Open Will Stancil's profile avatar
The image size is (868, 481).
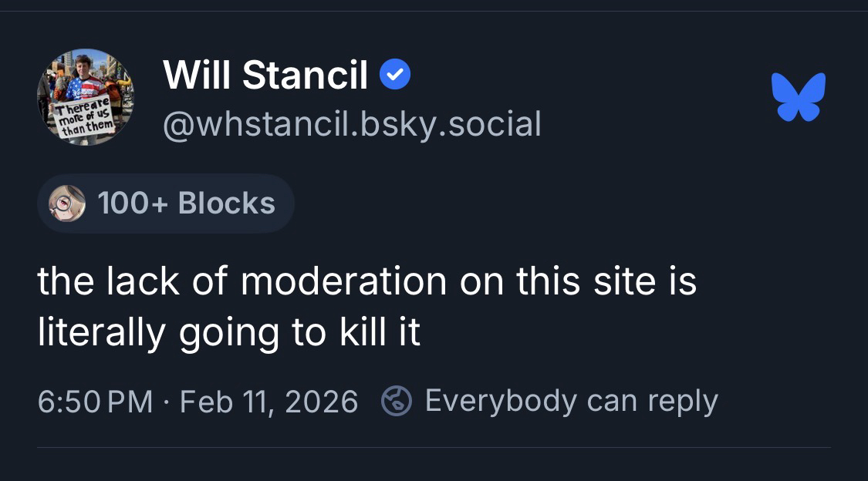pyautogui.click(x=85, y=97)
